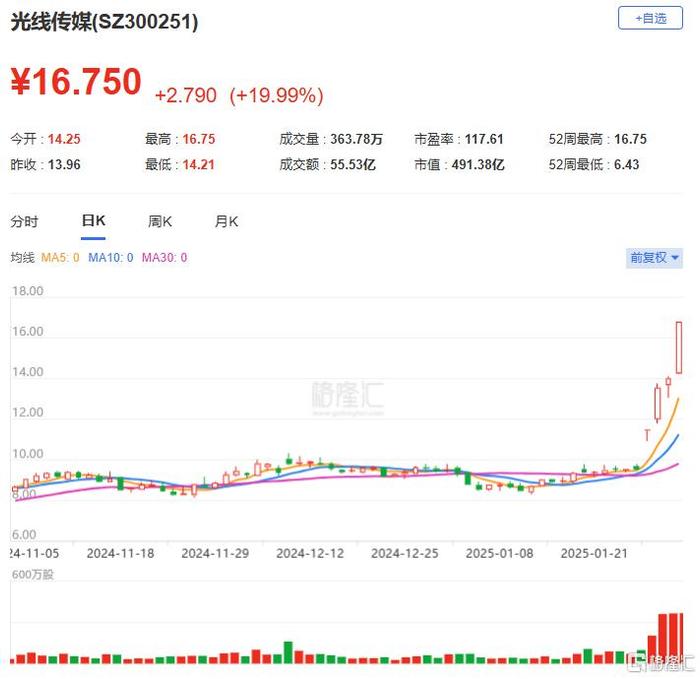700x679 pixels.
Task: Click the change percentage (+19.99%)
Action: [276, 96]
